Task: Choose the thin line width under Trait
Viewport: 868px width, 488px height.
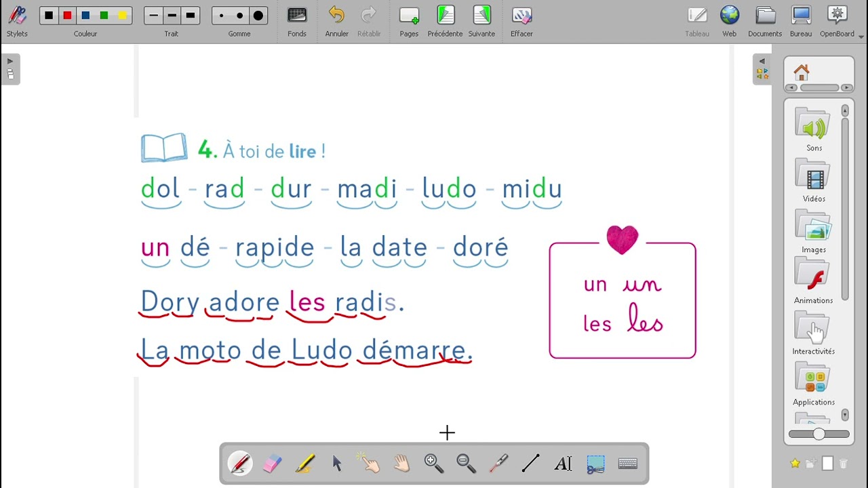Action: [153, 16]
